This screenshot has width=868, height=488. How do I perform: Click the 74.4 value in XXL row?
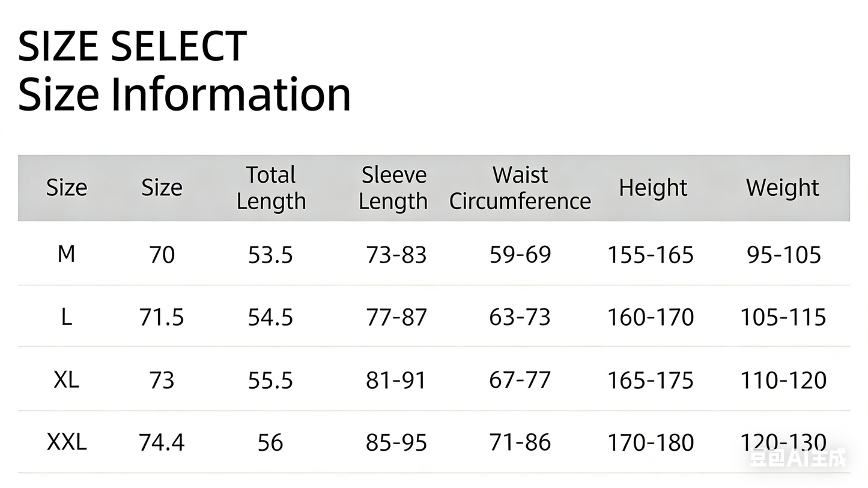162,443
